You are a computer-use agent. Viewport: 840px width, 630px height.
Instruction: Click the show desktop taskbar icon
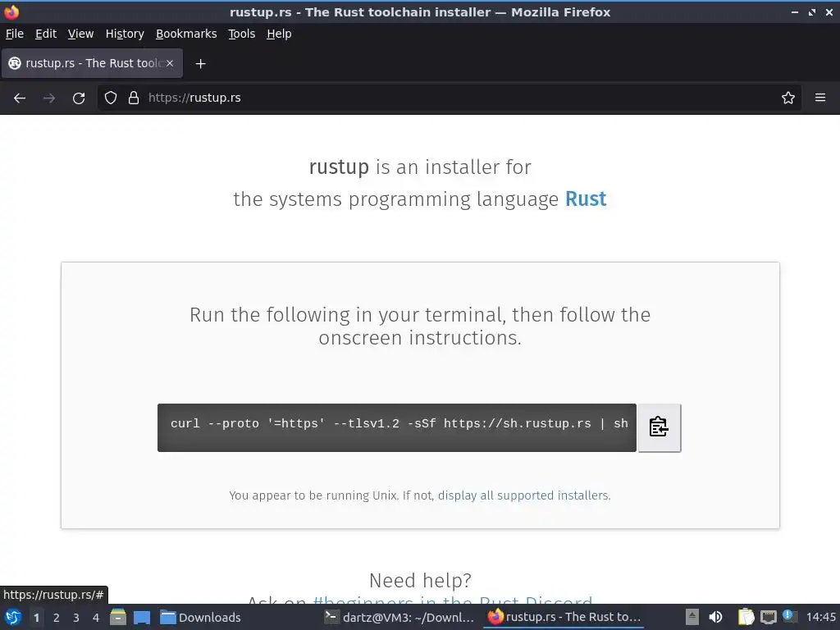point(142,617)
